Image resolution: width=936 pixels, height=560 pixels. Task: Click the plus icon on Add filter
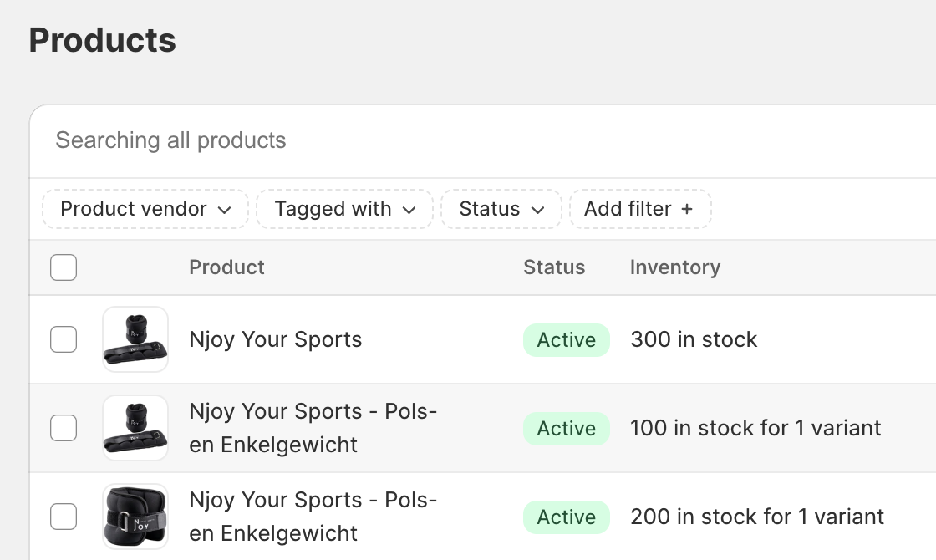[x=687, y=209]
